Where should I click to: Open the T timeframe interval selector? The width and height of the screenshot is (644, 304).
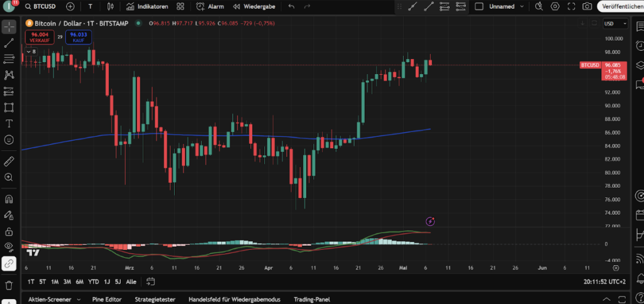click(91, 6)
